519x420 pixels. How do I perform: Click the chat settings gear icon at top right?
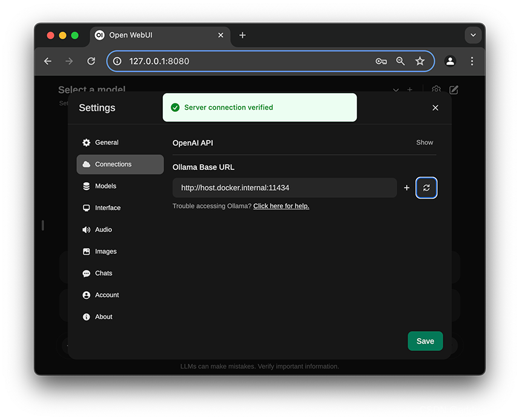436,89
